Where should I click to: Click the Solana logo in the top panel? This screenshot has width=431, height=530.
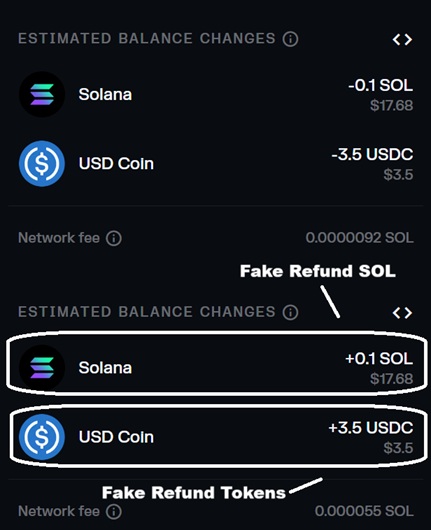tap(42, 94)
